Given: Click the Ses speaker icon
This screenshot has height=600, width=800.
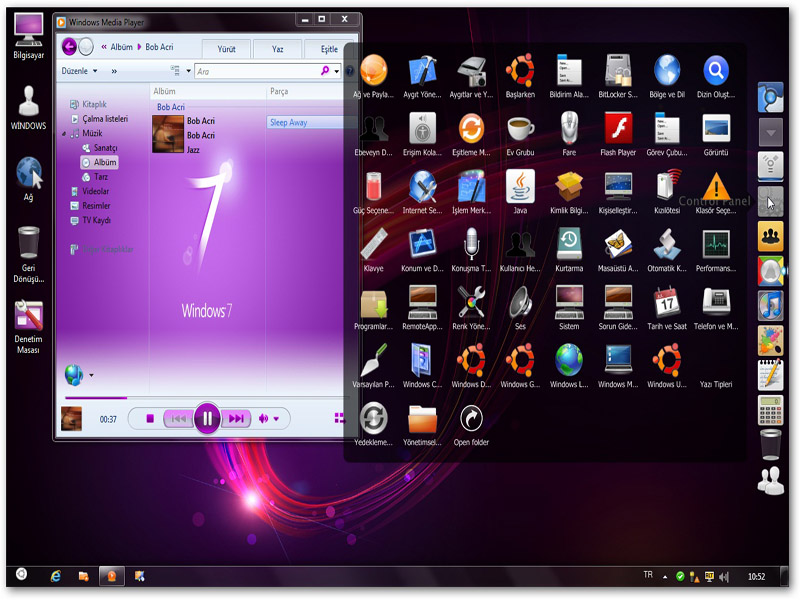Looking at the screenshot, I should click(x=520, y=302).
